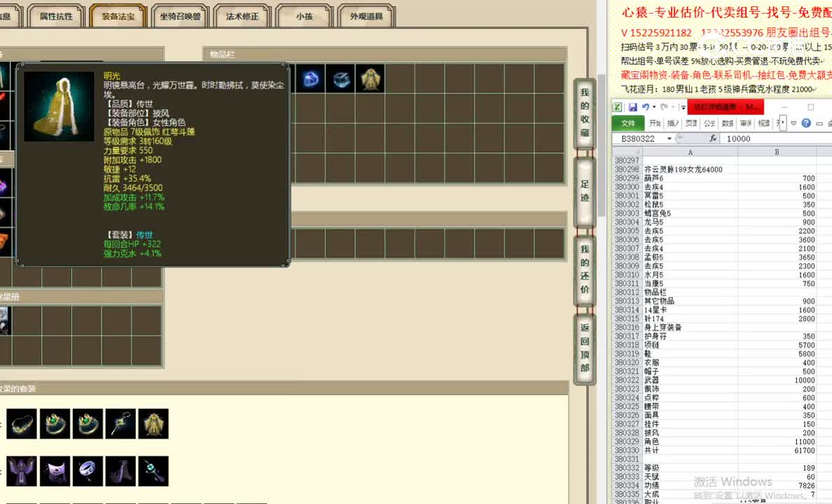Click the 我的收藏 side button
Image resolution: width=832 pixels, height=504 pixels.
point(584,113)
